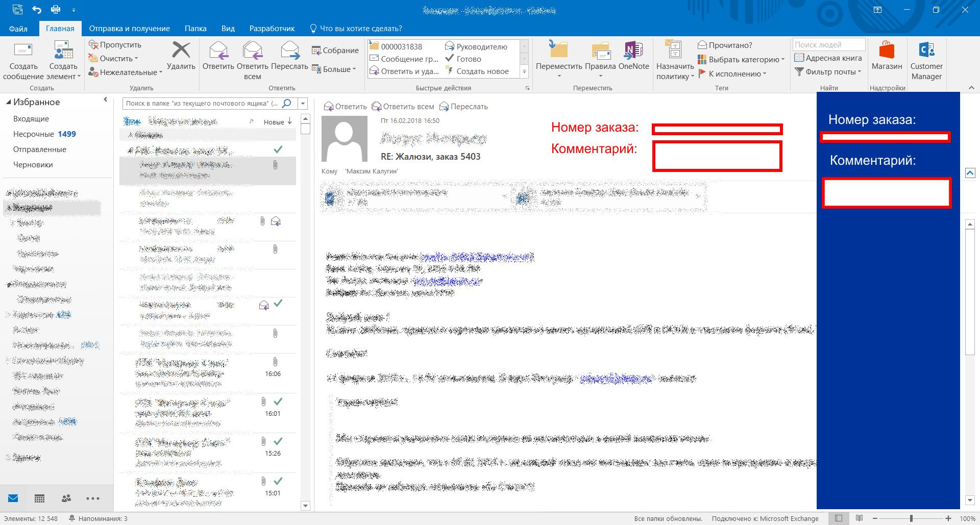The width and height of the screenshot is (980, 525).
Task: Open the Address Book
Action: click(828, 58)
